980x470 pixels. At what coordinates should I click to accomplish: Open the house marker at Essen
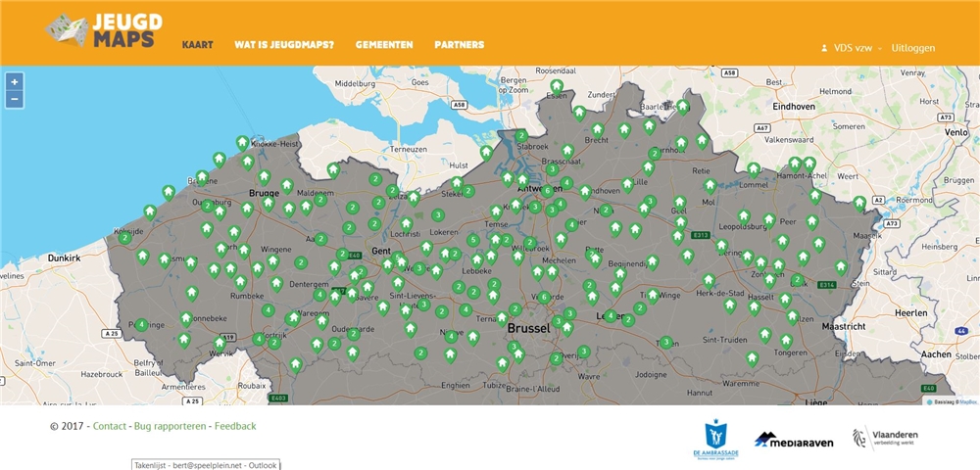557,87
